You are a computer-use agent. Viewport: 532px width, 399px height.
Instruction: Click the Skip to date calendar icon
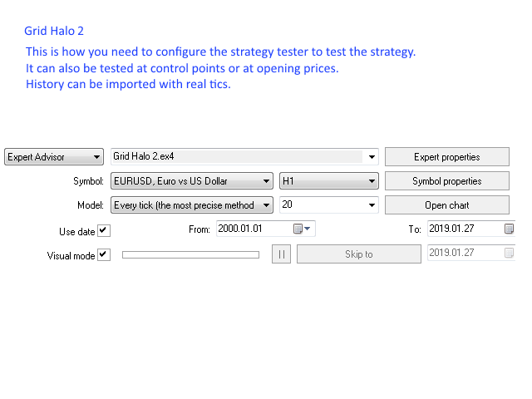(509, 253)
